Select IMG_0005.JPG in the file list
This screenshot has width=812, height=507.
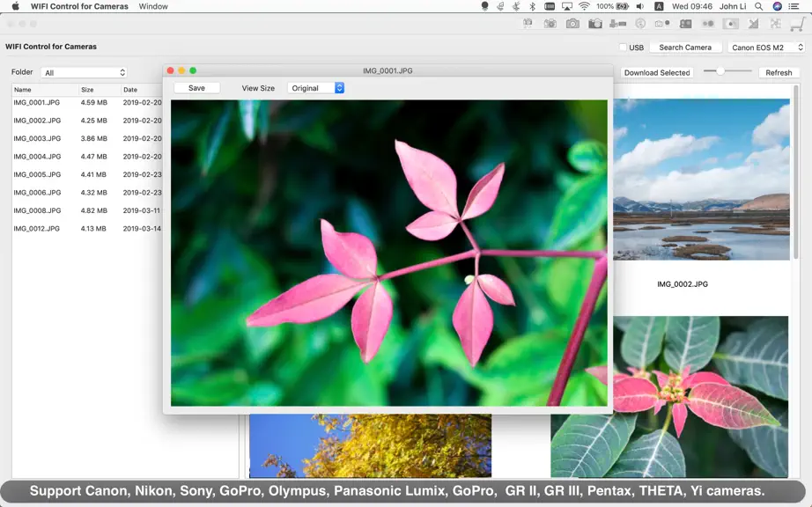87,174
